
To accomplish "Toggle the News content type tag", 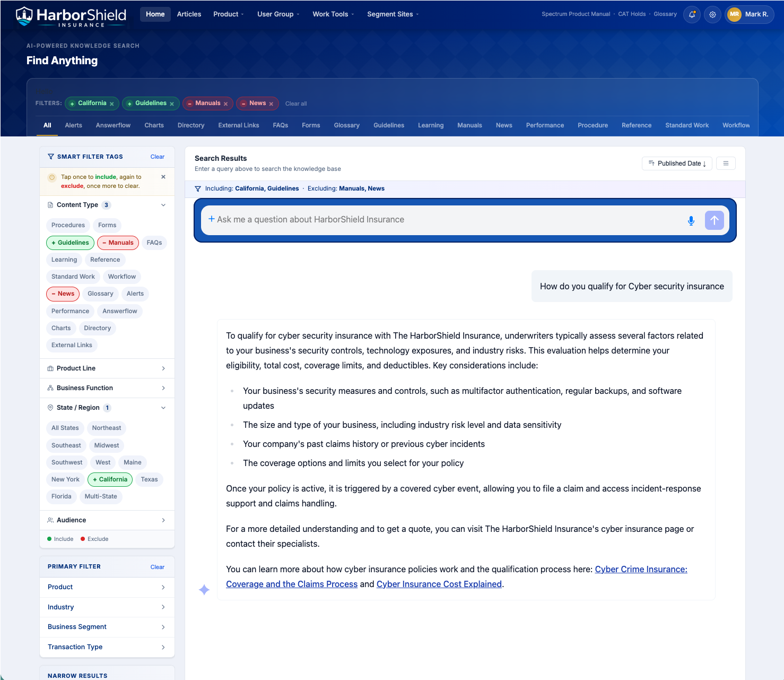I will click(x=63, y=294).
